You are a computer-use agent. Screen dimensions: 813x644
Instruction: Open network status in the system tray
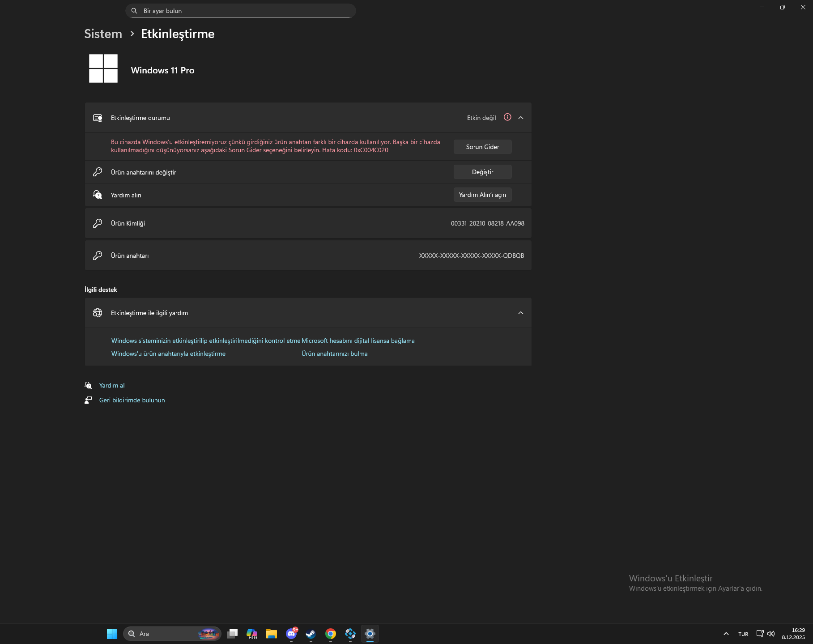(760, 634)
